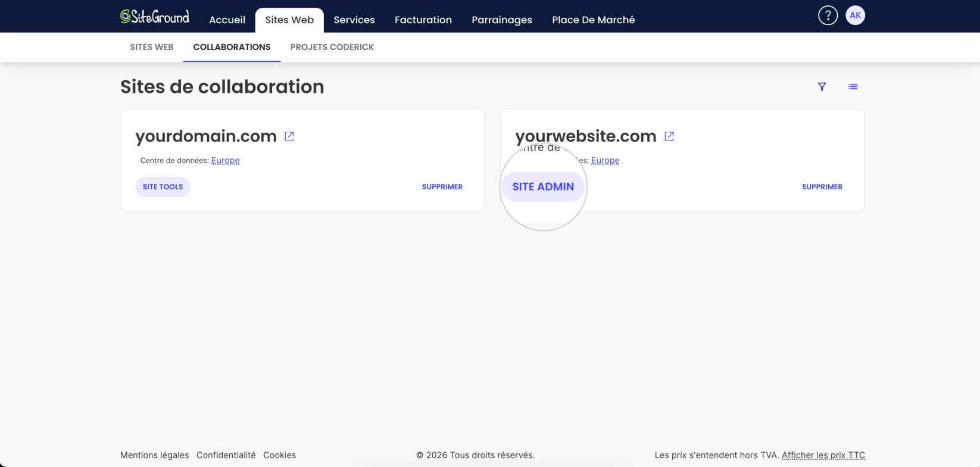The width and height of the screenshot is (980, 467).
Task: Open the help question mark icon
Action: tap(828, 15)
